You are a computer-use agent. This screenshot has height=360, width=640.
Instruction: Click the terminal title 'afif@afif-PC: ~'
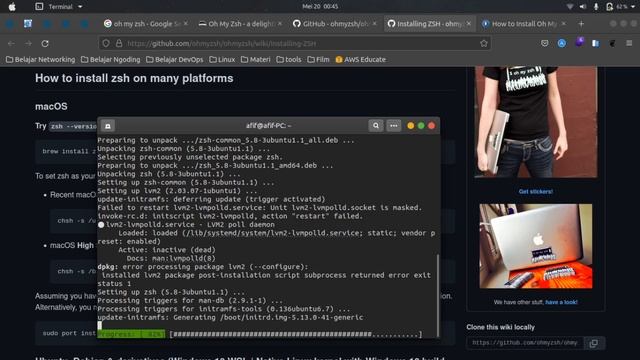[x=269, y=126]
